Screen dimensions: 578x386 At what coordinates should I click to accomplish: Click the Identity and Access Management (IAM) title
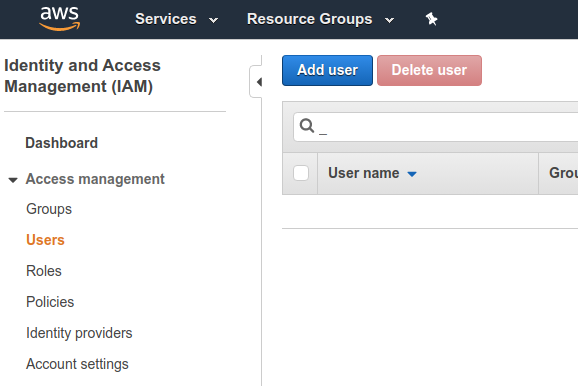[83, 76]
